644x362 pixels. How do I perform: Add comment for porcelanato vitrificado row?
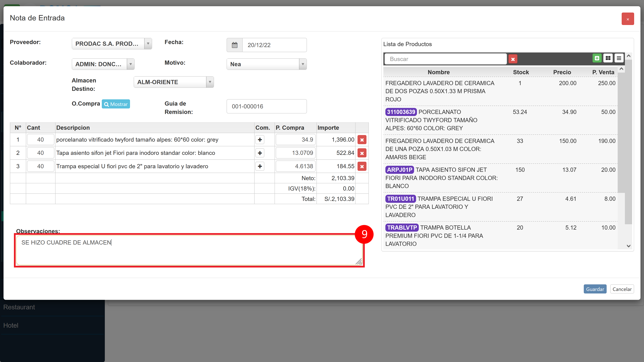[x=260, y=140]
